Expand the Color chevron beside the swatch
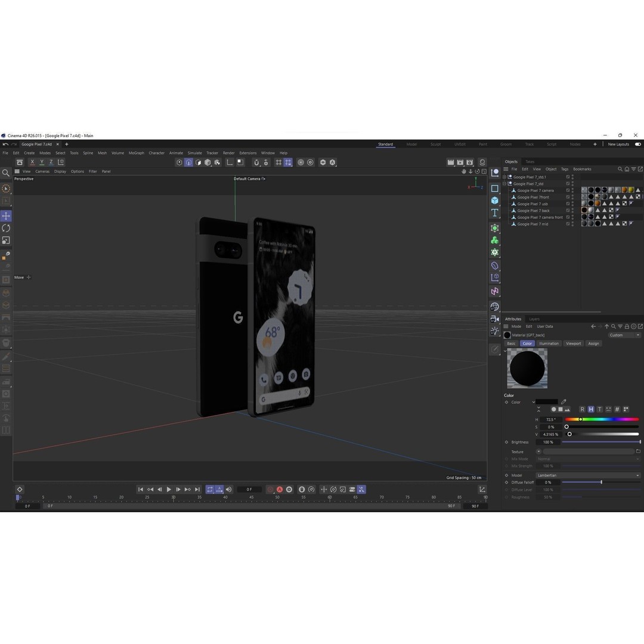Image resolution: width=644 pixels, height=644 pixels. [534, 402]
